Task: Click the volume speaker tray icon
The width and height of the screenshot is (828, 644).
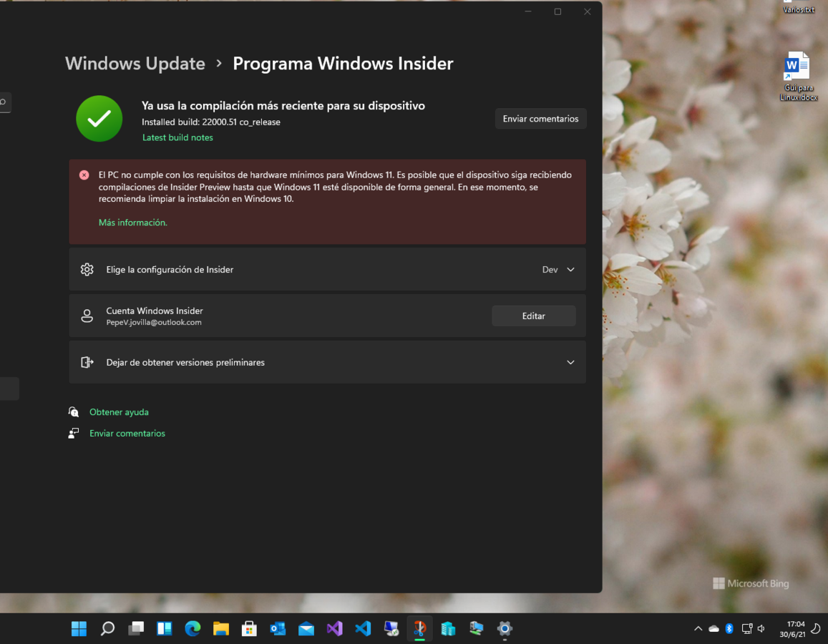Action: 761,628
